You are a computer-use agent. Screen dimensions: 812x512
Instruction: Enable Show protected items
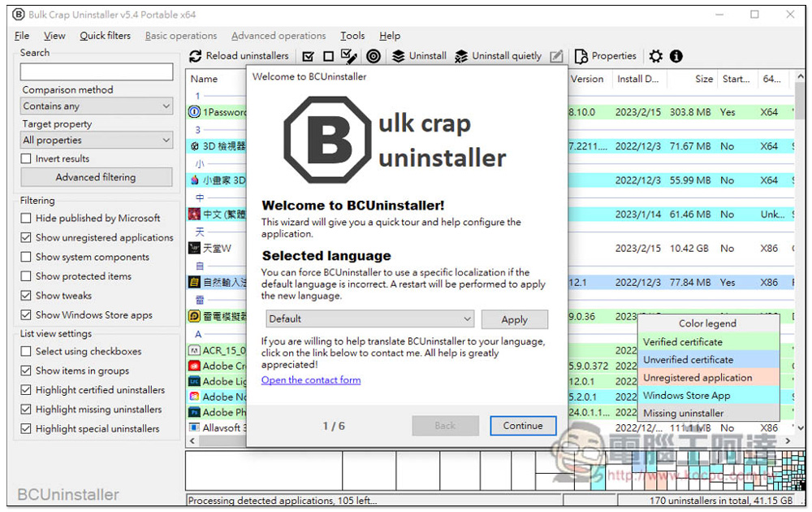point(26,276)
